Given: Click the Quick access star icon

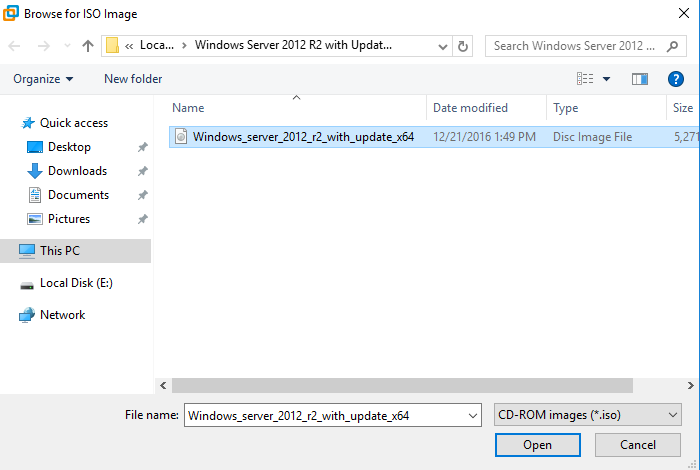Looking at the screenshot, I should pos(28,123).
